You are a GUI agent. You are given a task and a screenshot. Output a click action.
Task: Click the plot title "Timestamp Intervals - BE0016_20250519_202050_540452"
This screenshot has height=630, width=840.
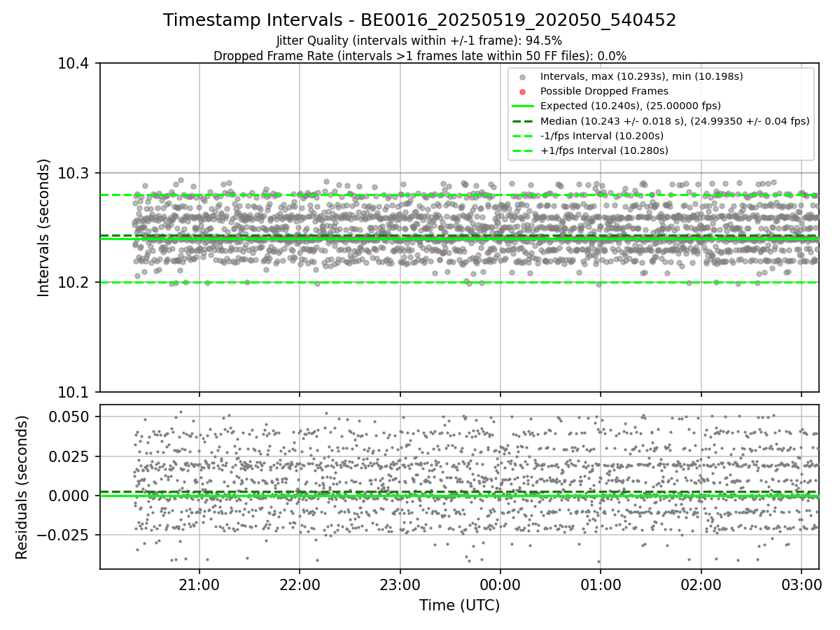coord(419,20)
